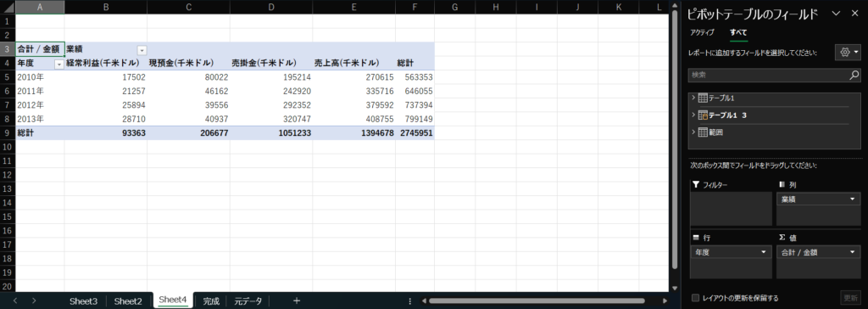The image size is (868, 309).
Task: Click the sheet tab bar options dots
Action: point(409,301)
